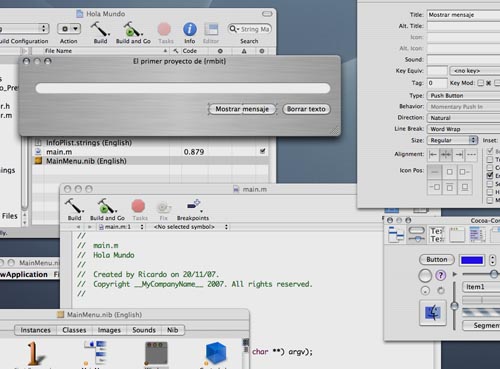Click the vertical slider in Cocoa palette

[x=454, y=306]
